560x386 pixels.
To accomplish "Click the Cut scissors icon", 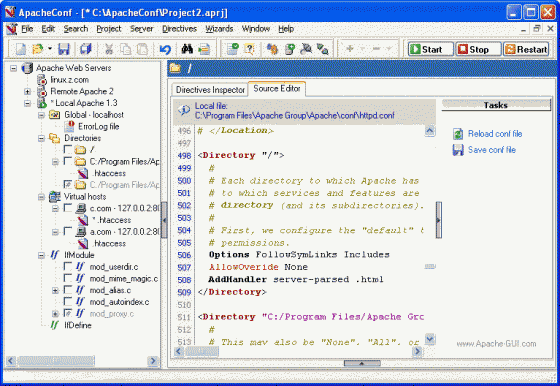I will (109, 49).
